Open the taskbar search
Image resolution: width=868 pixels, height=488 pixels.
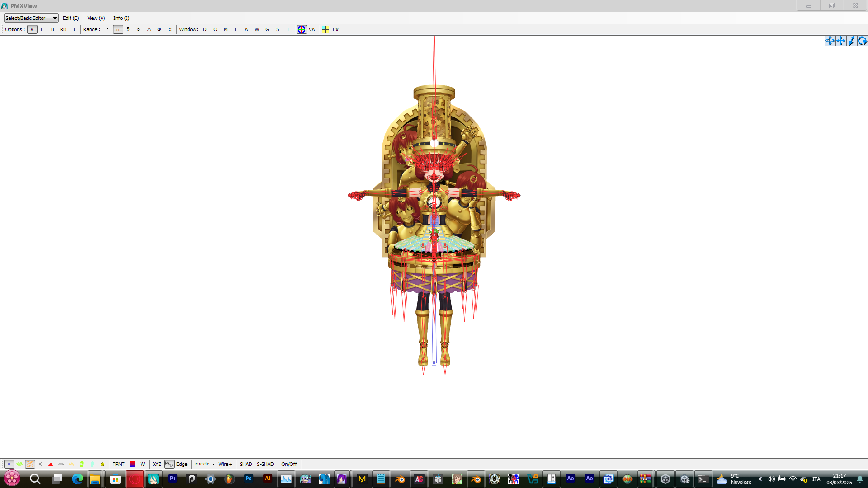click(x=35, y=479)
